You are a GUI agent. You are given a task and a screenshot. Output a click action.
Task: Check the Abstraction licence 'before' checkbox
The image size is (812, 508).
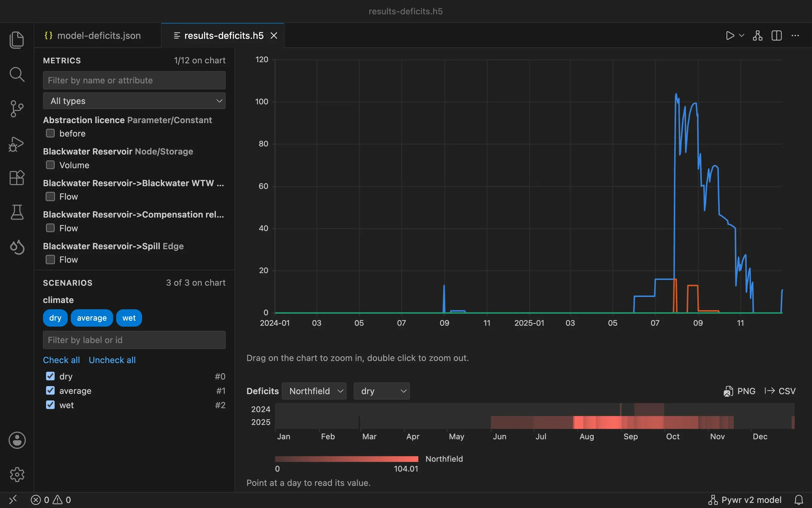[x=50, y=133]
